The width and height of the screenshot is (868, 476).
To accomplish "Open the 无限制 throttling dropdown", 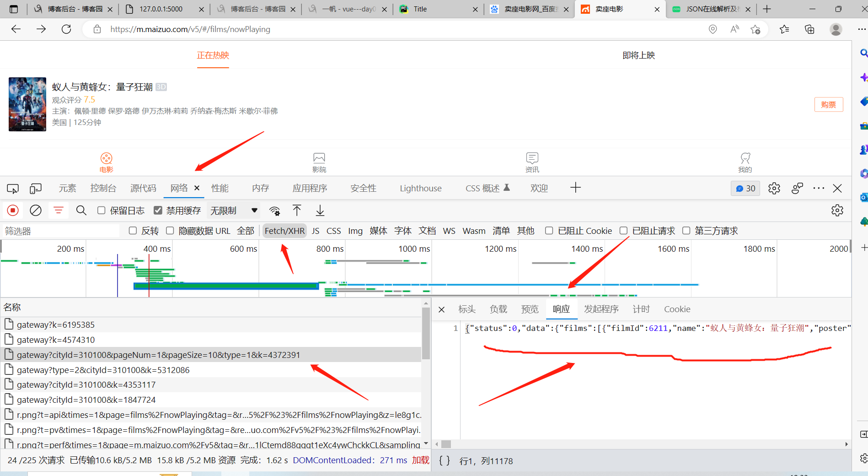I will click(x=234, y=211).
